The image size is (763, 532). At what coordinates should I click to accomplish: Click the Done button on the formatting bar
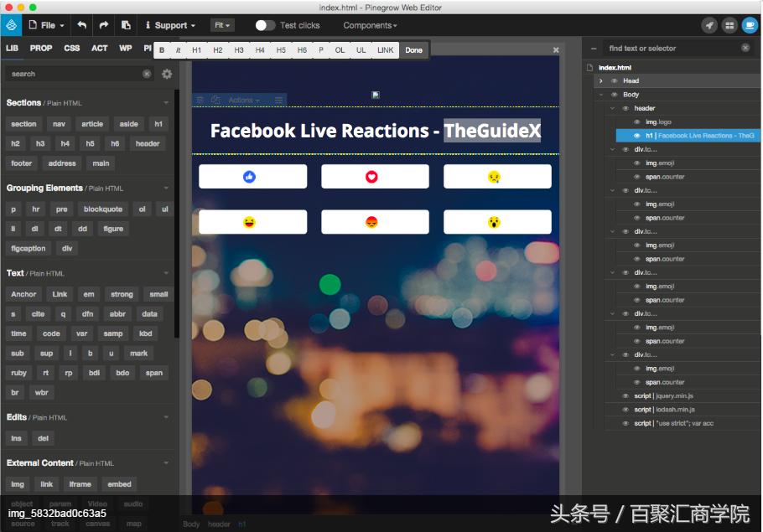pyautogui.click(x=413, y=49)
